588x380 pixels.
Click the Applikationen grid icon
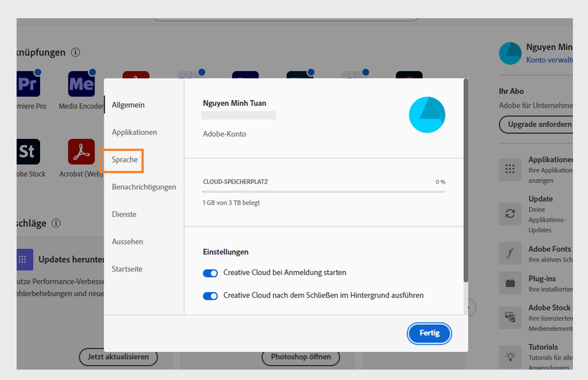(510, 170)
